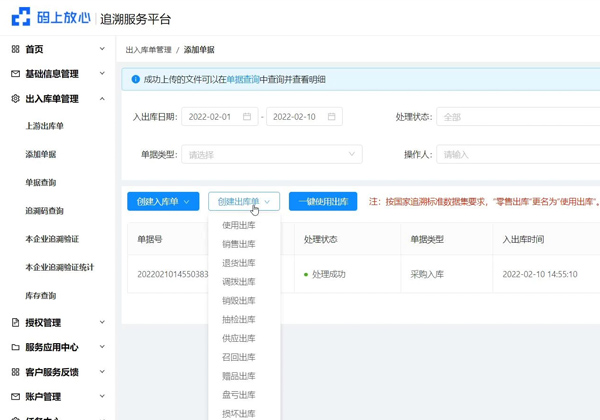600x420 pixels.
Task: Select 销售出库 from dropdown menu
Action: [x=239, y=244]
